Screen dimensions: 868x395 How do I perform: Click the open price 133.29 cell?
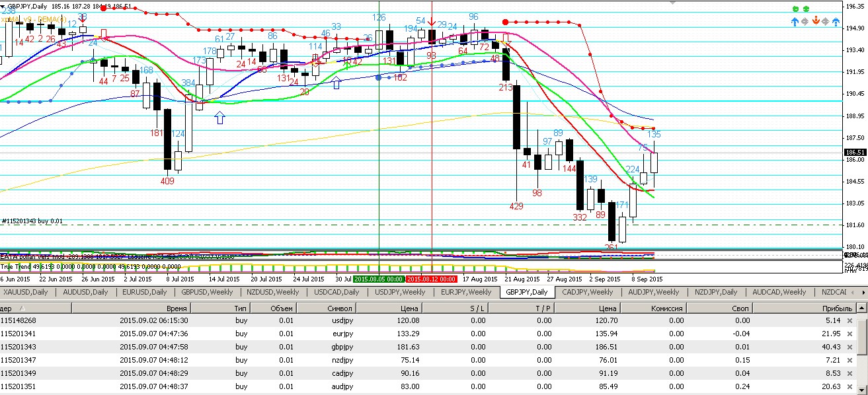pyautogui.click(x=407, y=334)
